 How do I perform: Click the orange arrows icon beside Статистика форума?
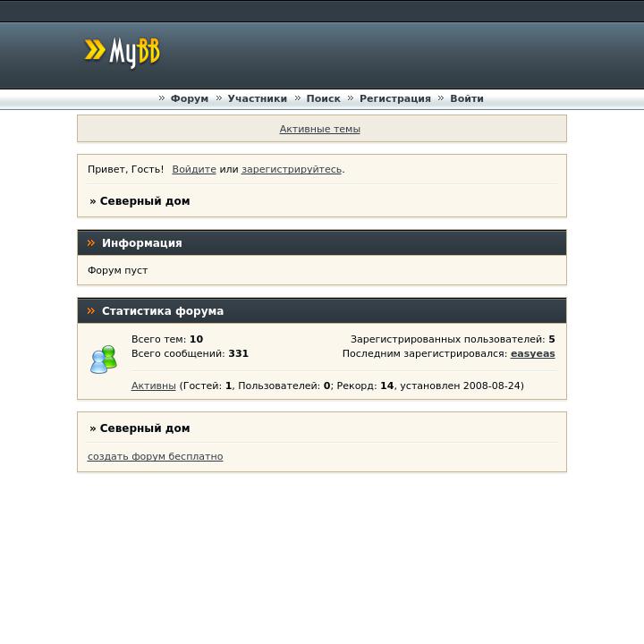pyautogui.click(x=91, y=311)
